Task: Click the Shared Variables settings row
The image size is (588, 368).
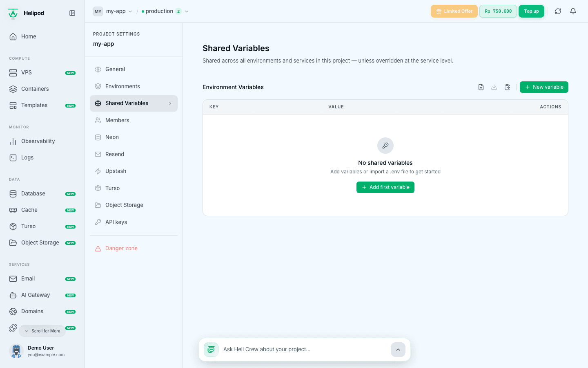Action: 134,103
